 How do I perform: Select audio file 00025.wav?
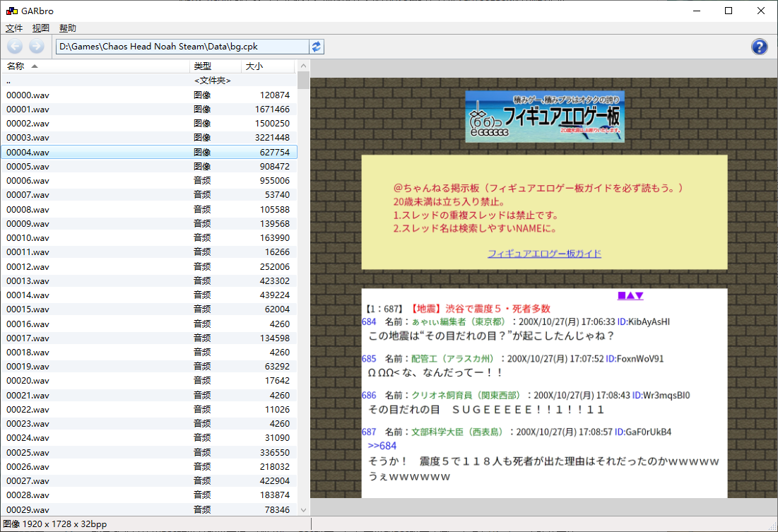tap(149, 453)
